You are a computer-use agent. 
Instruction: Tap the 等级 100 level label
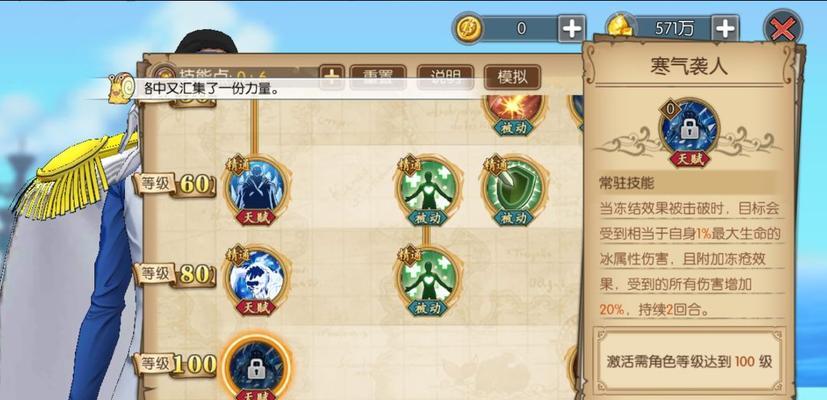pos(175,364)
